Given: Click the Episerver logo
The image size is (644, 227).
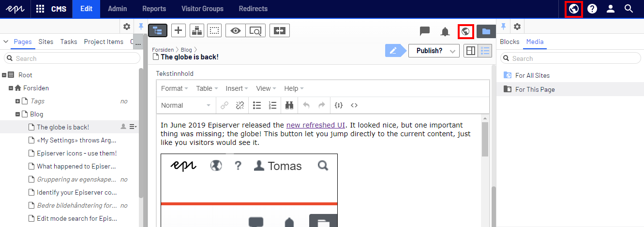Looking at the screenshot, I should click(15, 9).
